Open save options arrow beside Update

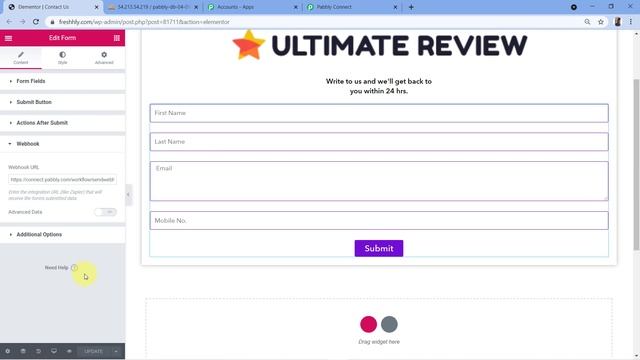tap(116, 351)
